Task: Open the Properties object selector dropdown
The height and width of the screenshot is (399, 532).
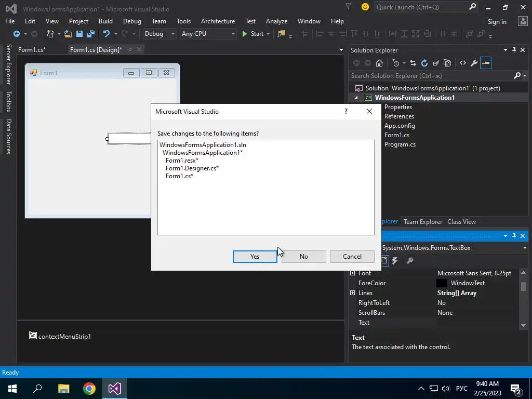Action: click(526, 248)
